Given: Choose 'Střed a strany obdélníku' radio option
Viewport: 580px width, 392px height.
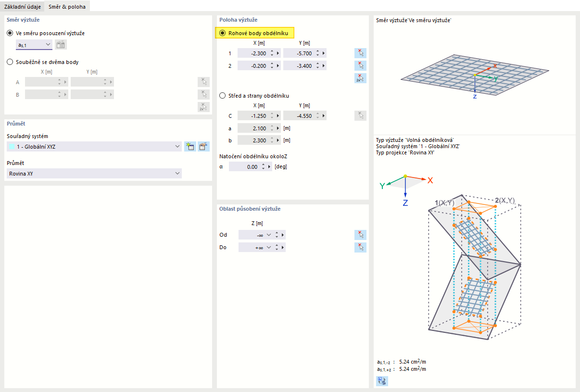Looking at the screenshot, I should pyautogui.click(x=222, y=95).
